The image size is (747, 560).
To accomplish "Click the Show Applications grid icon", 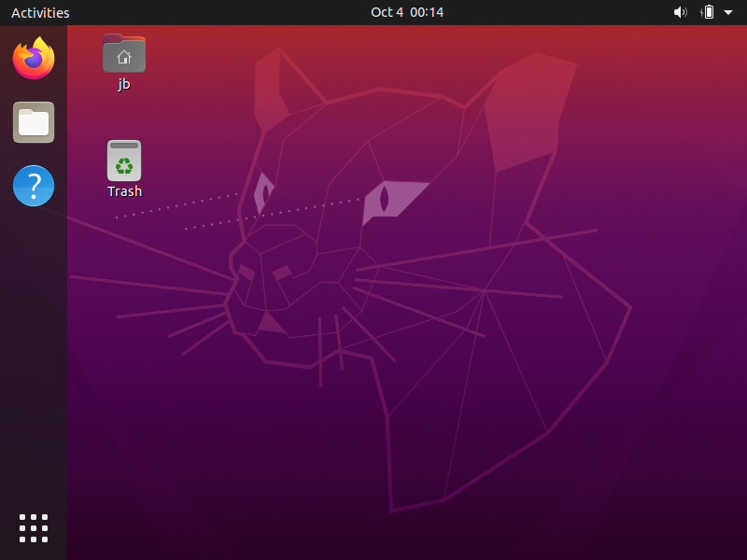I will tap(33, 528).
